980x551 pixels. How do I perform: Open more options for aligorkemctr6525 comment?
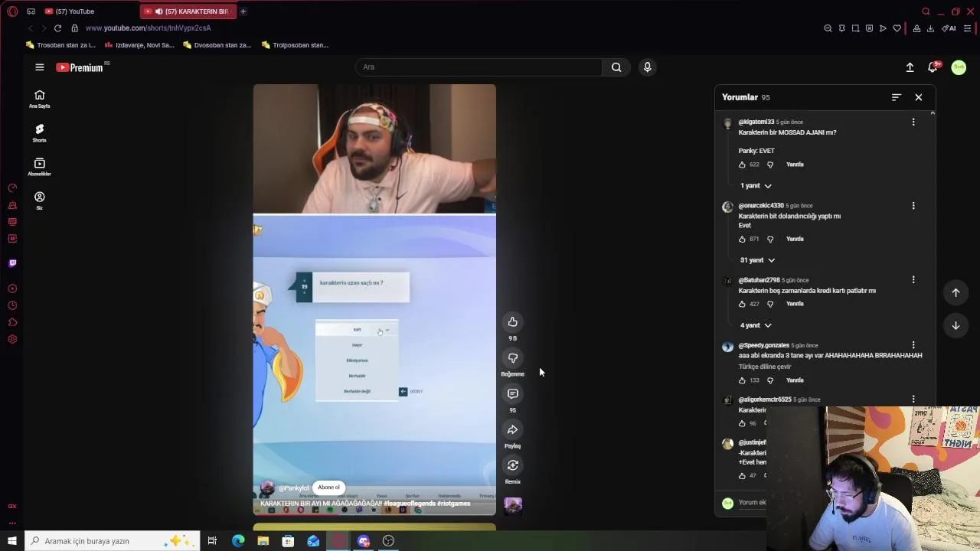coord(913,399)
